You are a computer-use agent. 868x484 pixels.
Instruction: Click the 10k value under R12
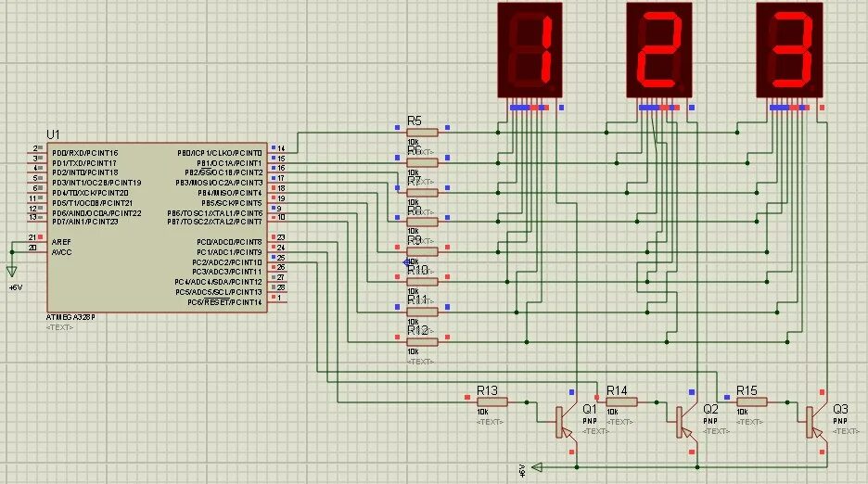[413, 351]
